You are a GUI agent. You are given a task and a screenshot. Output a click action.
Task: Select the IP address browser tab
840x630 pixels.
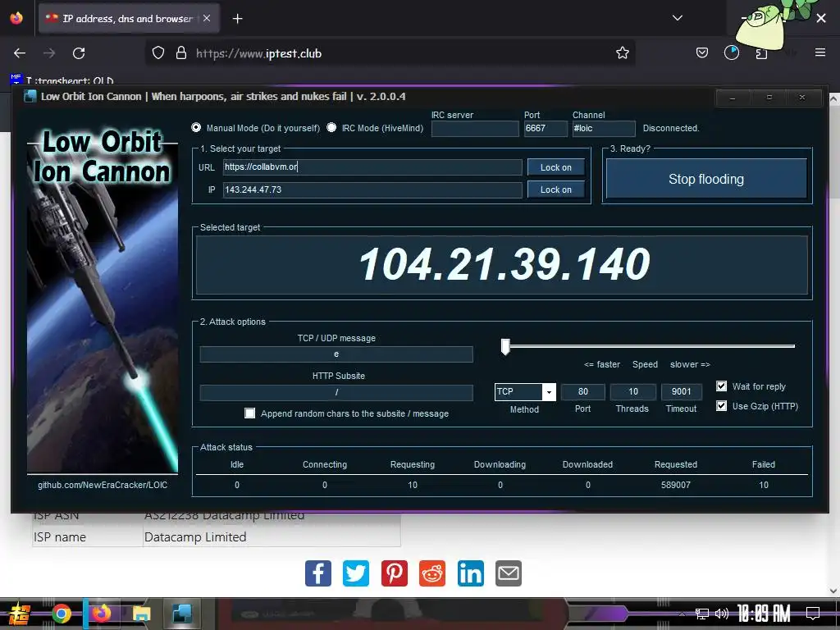tap(129, 18)
